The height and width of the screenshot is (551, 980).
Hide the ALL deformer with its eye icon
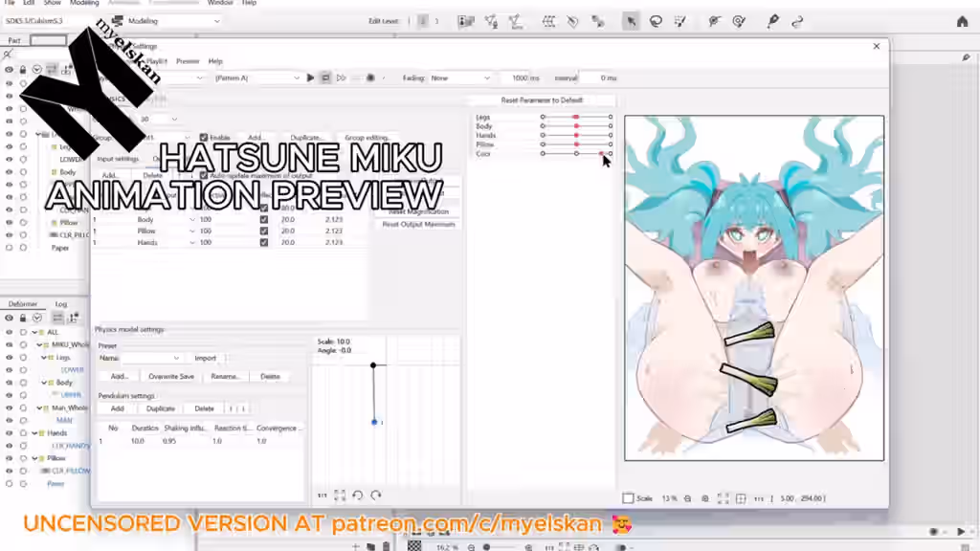pos(9,332)
